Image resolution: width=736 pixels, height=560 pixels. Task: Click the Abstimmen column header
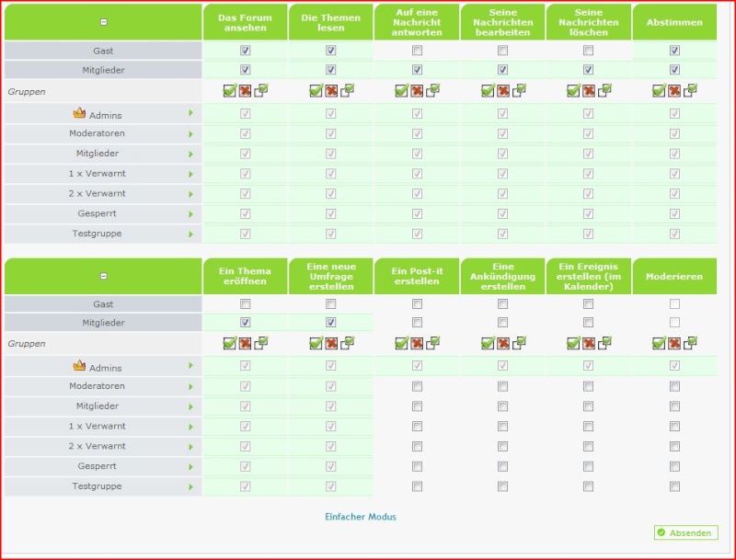click(674, 22)
